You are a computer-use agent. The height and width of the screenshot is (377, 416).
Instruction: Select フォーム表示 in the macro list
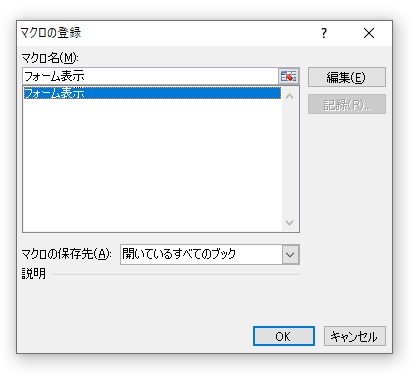(x=152, y=93)
